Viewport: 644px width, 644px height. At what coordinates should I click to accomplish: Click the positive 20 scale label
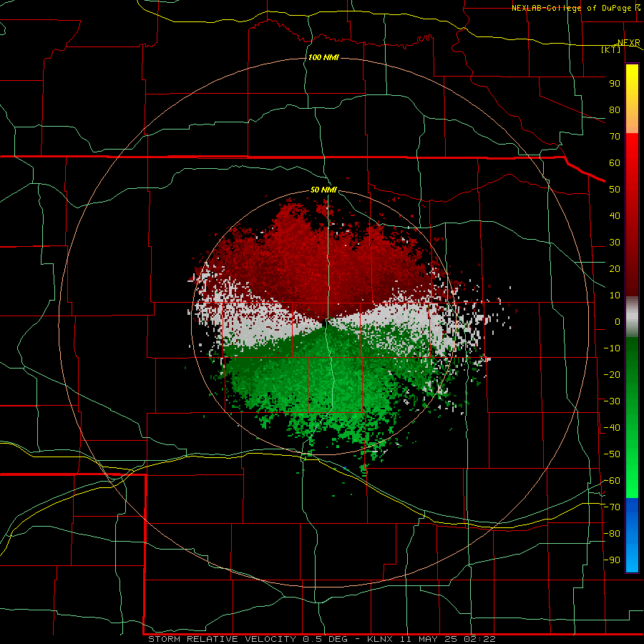click(x=615, y=269)
